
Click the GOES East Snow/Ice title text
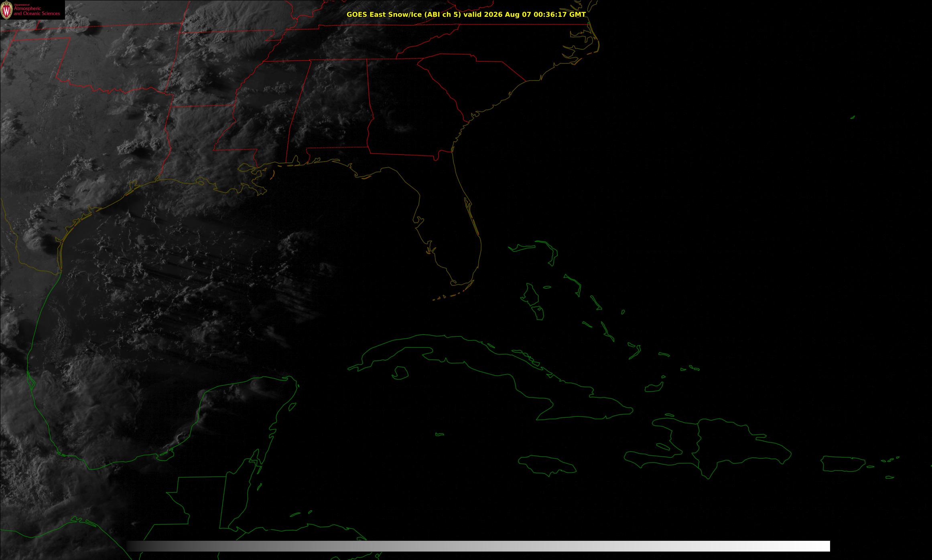[466, 14]
